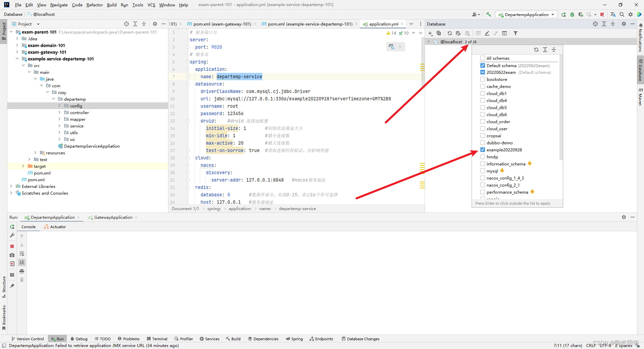Image resolution: width=644 pixels, height=349 pixels.
Task: Click the wrench icon in Run panel
Action: (12, 236)
